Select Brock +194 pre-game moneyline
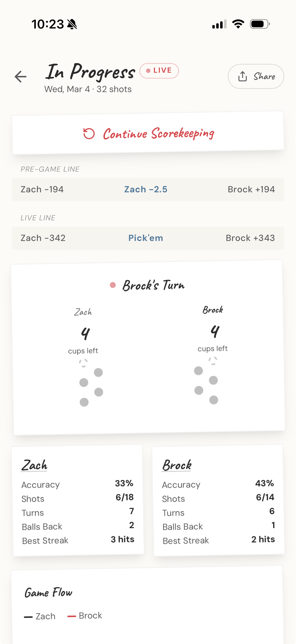 251,190
